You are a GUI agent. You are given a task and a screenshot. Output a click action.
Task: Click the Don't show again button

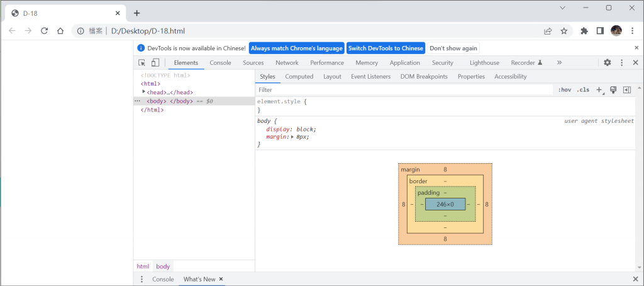(453, 49)
